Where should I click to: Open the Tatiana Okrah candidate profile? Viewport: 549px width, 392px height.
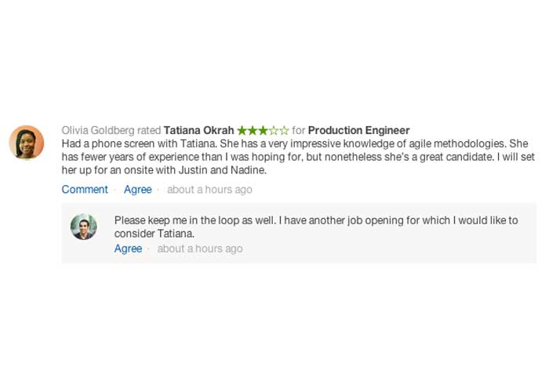(198, 131)
